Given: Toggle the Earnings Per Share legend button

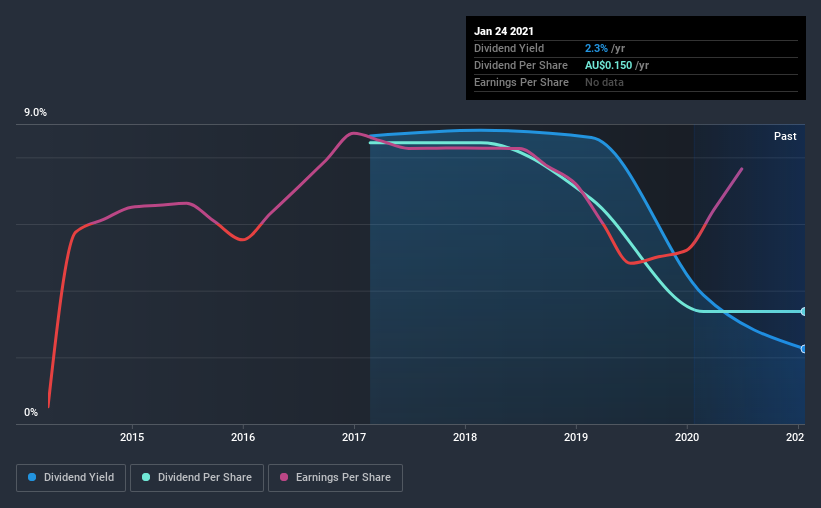Looking at the screenshot, I should pyautogui.click(x=335, y=478).
